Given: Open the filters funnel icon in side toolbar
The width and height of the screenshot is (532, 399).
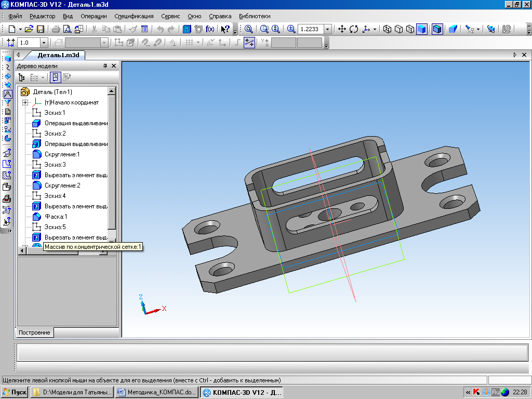Looking at the screenshot, I should click(x=7, y=103).
